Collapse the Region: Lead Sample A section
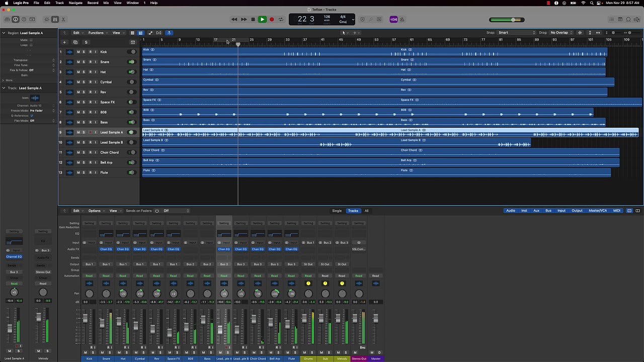The image size is (644, 362). click(3, 33)
